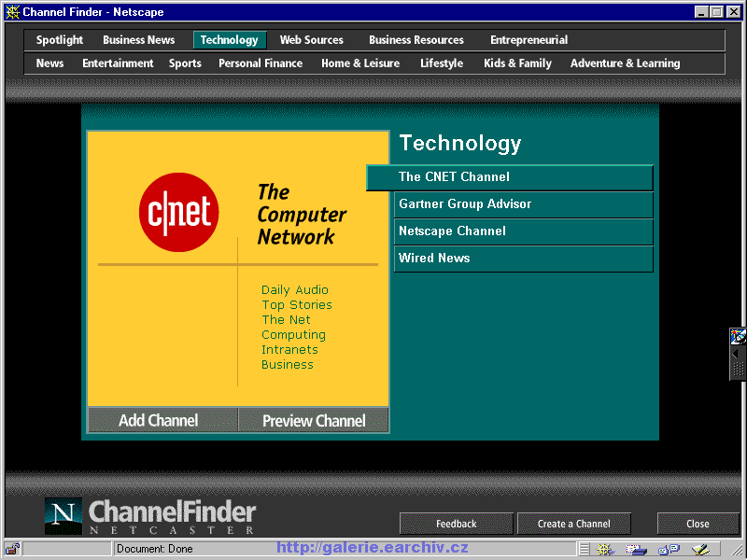Image resolution: width=747 pixels, height=560 pixels.
Task: Minimize the Channel Finder window
Action: coord(701,12)
